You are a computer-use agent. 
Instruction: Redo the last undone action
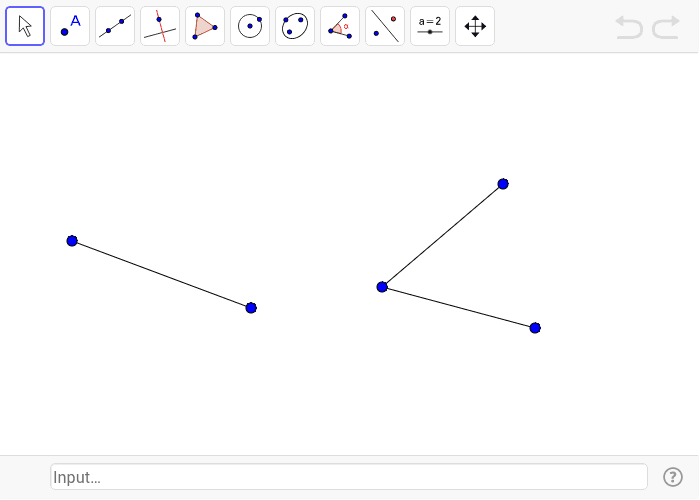666,27
